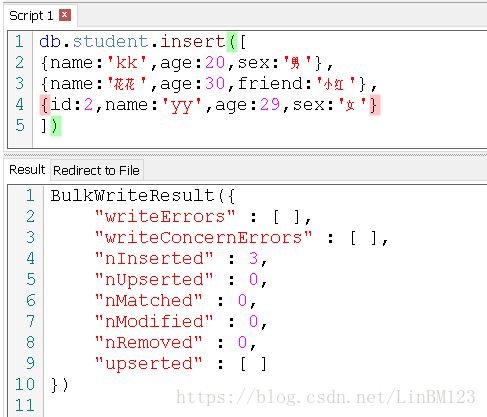Click script editor line number 1
The width and height of the screenshot is (487, 417).
[x=19, y=42]
